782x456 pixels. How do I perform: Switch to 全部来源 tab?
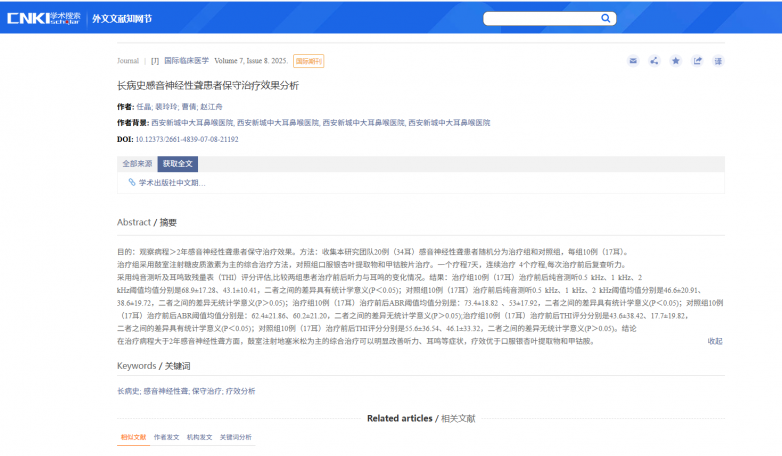137,163
